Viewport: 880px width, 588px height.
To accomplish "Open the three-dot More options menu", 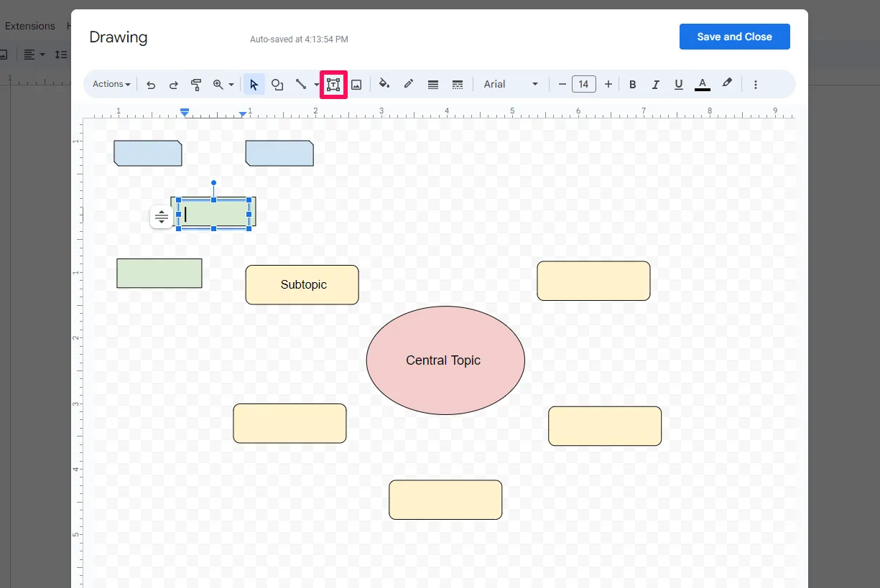I will pos(756,84).
